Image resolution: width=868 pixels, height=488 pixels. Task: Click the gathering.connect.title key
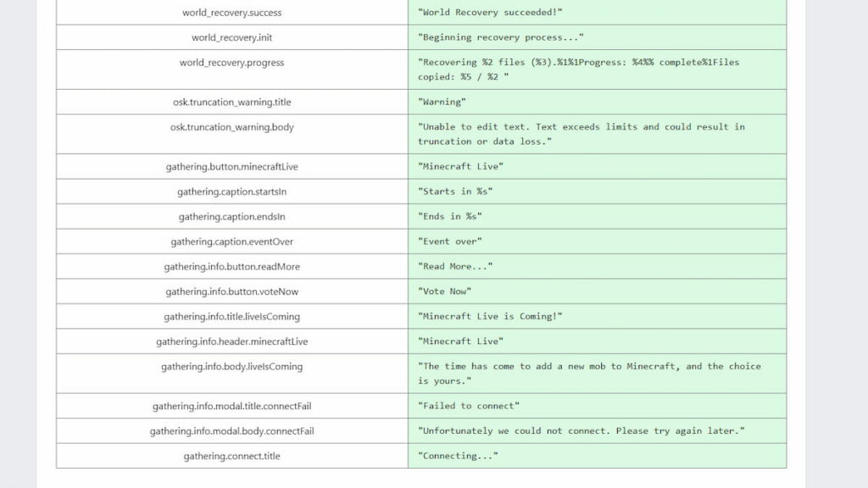click(x=232, y=456)
